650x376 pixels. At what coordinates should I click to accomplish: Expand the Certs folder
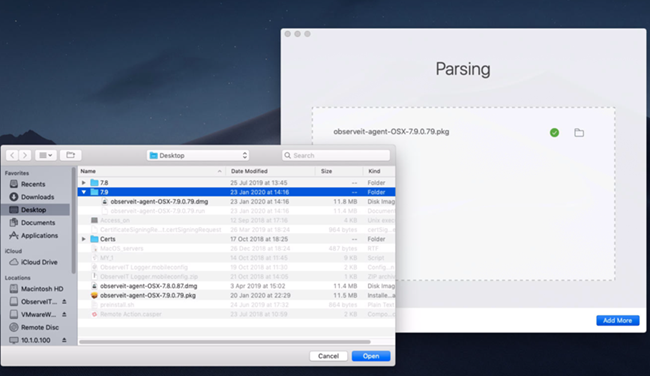(84, 239)
